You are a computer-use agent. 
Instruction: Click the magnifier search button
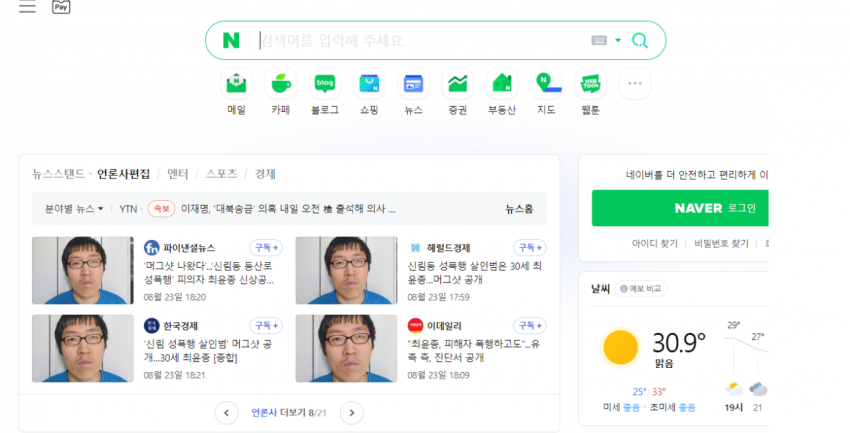640,41
